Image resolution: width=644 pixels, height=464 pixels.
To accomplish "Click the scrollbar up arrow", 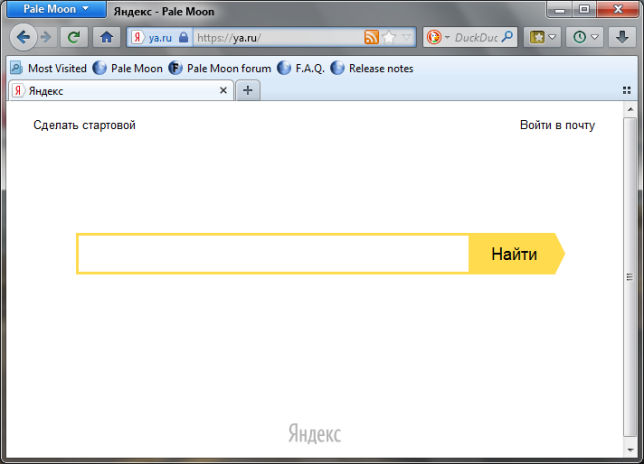I will 630,109.
